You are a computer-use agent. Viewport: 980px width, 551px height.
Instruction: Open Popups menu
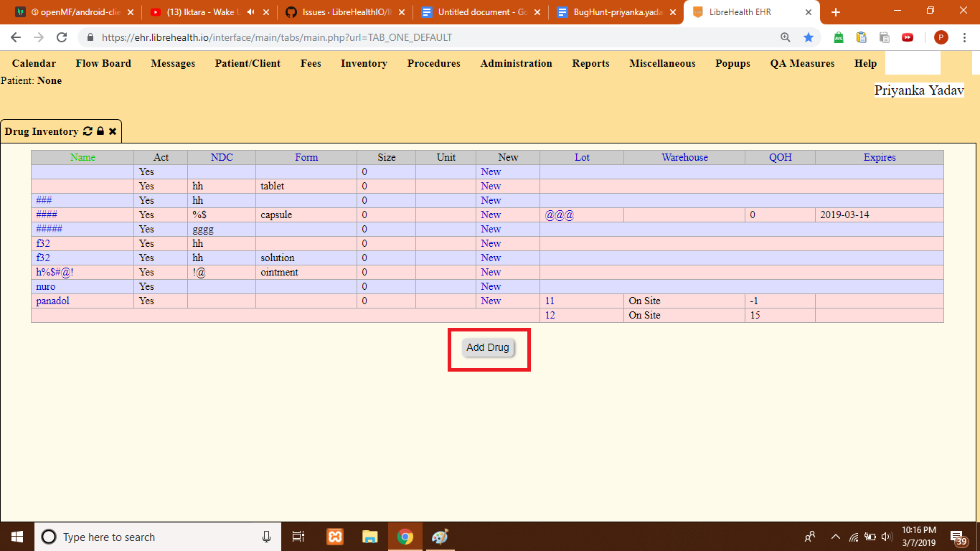coord(732,63)
